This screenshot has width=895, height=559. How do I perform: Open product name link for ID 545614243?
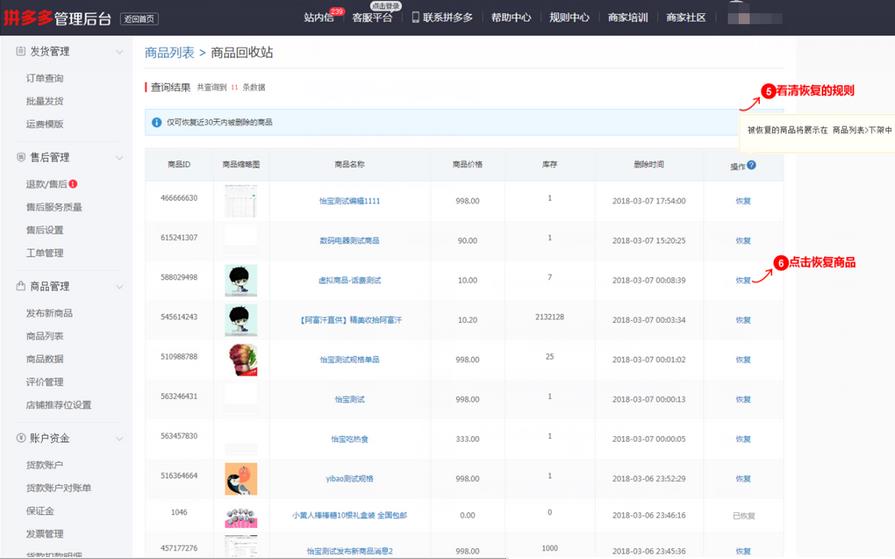(350, 320)
